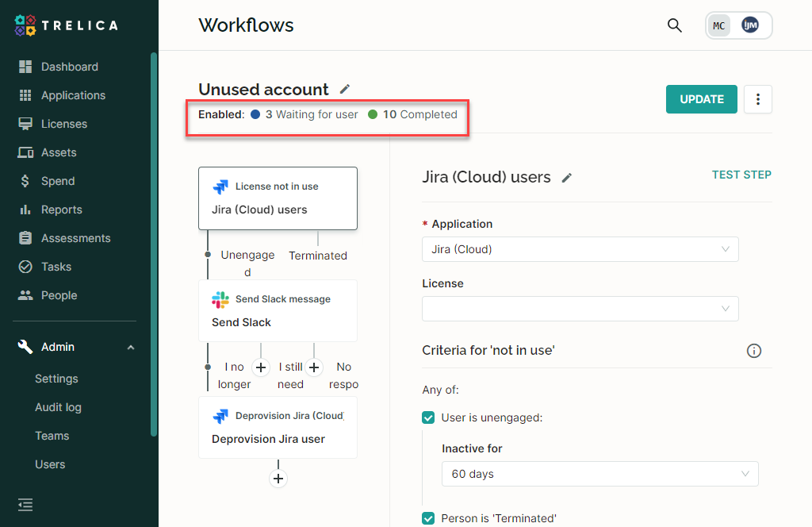Uncheck Person is 'Terminated' checkbox

(x=428, y=518)
